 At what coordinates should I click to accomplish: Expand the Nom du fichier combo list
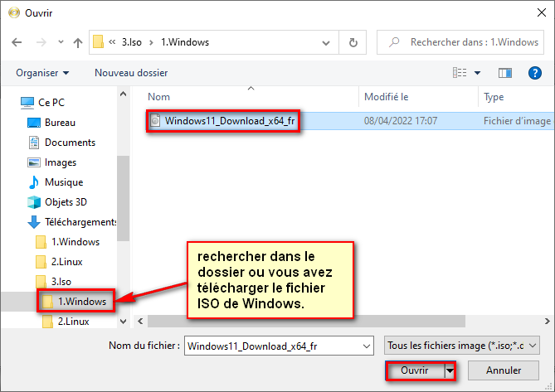[x=366, y=345]
